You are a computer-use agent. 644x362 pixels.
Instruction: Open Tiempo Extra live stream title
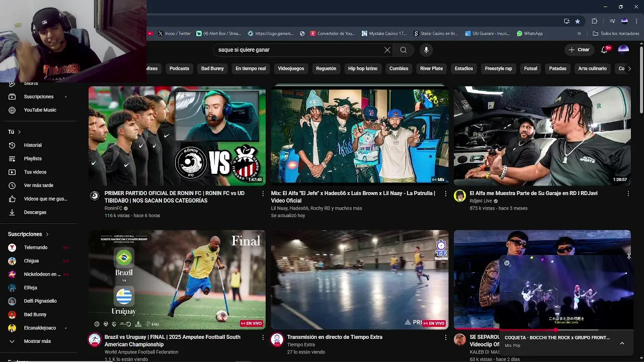point(335,337)
